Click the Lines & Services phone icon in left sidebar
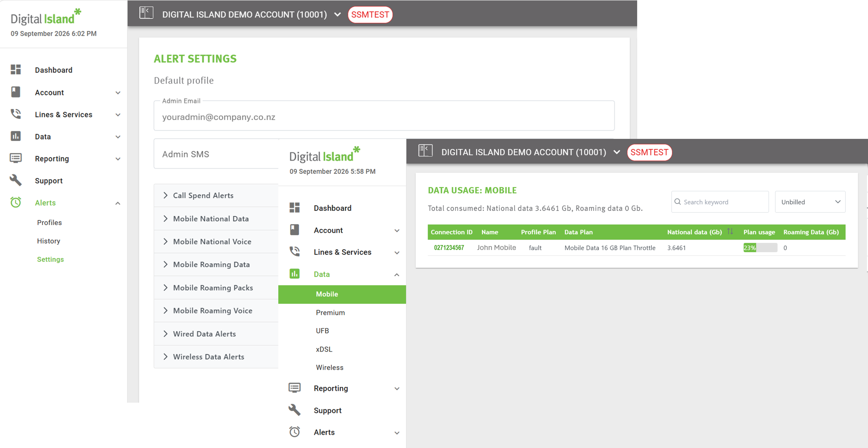The height and width of the screenshot is (448, 868). 16,114
